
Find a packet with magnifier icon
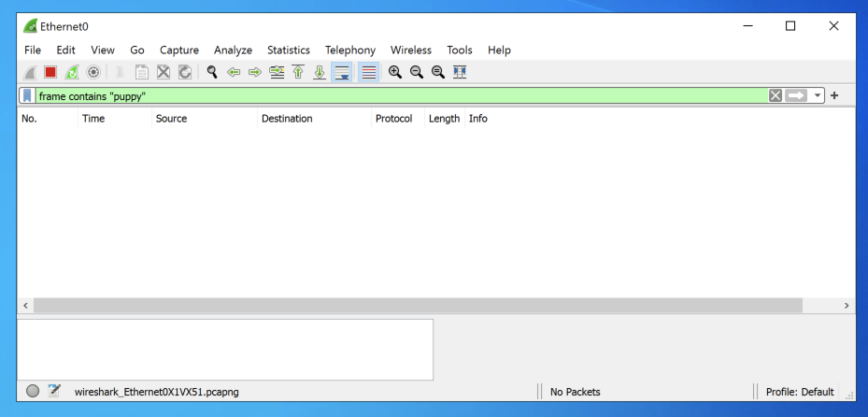[211, 72]
